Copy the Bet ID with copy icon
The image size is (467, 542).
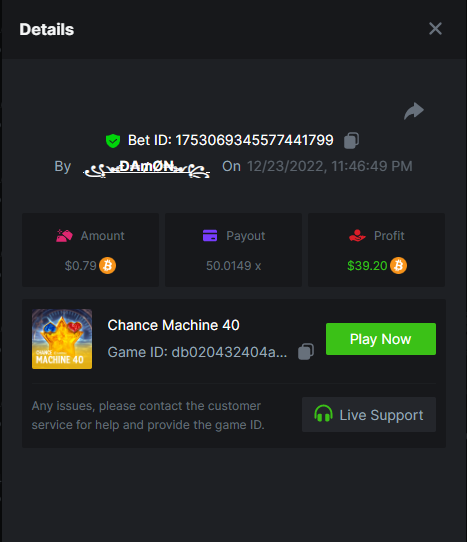point(351,140)
